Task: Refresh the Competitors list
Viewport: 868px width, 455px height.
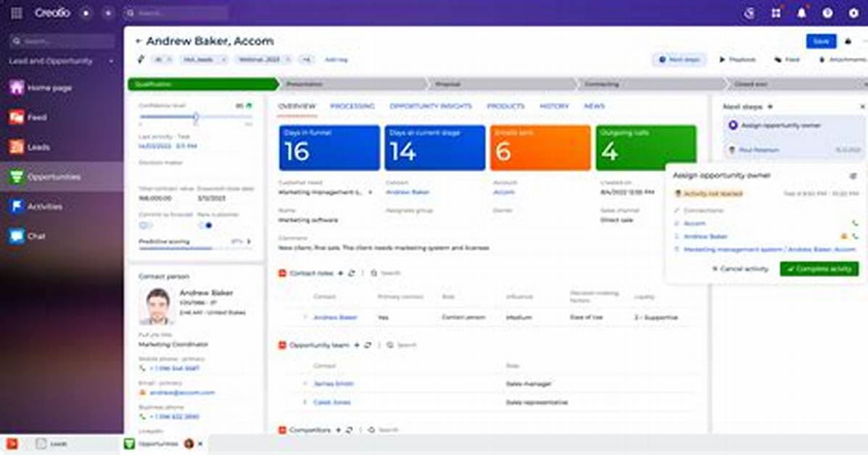Action: point(350,430)
